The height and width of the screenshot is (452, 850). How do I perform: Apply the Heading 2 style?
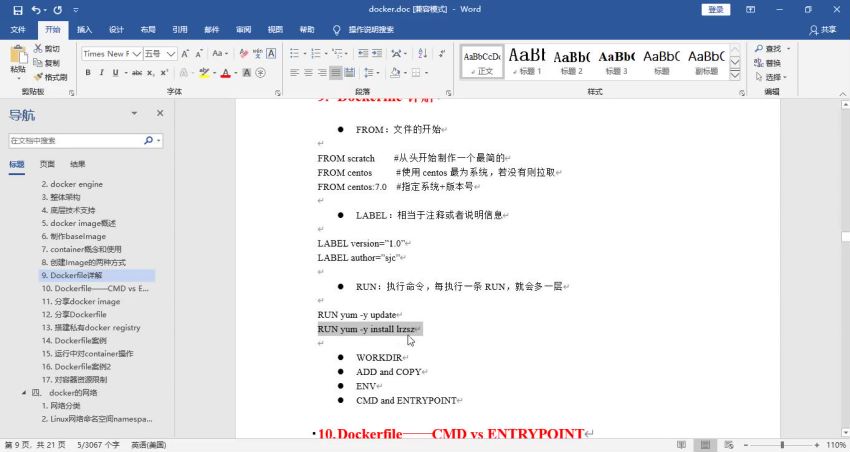click(x=571, y=61)
